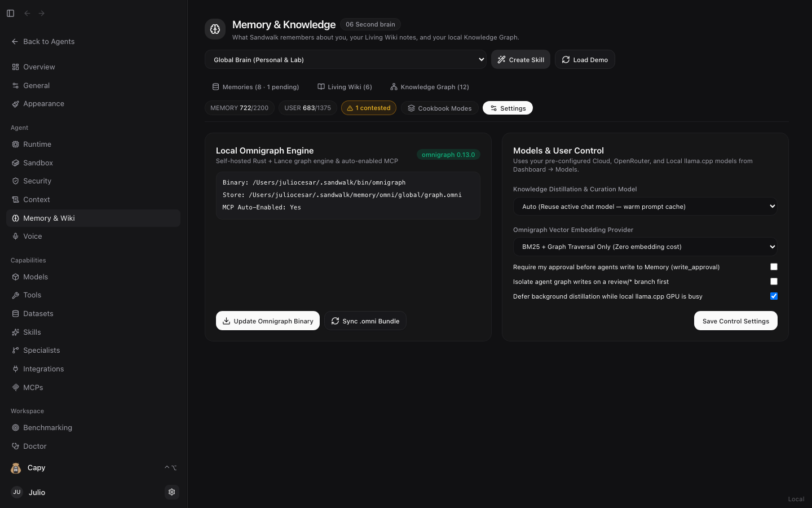Click the back navigation arrow

click(27, 13)
